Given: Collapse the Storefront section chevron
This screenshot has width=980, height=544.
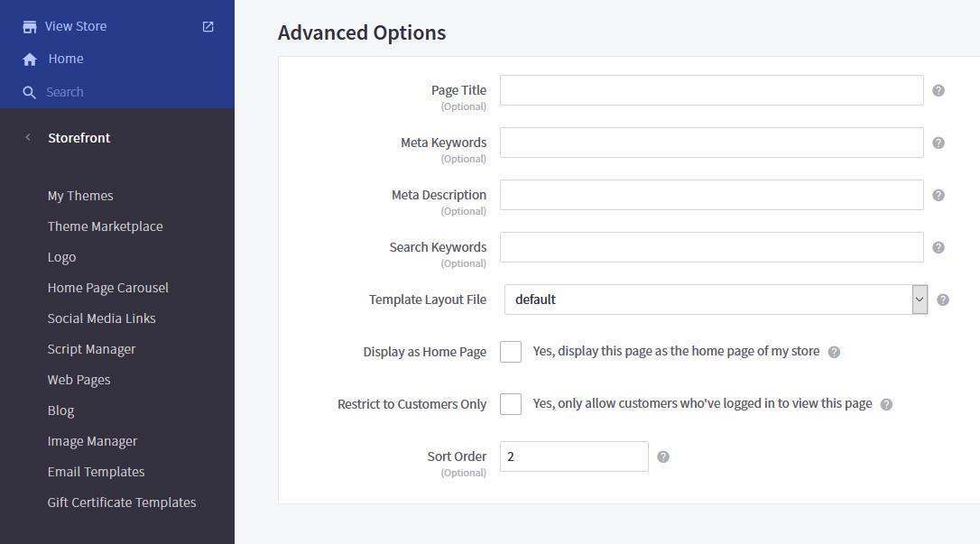Looking at the screenshot, I should [x=26, y=137].
